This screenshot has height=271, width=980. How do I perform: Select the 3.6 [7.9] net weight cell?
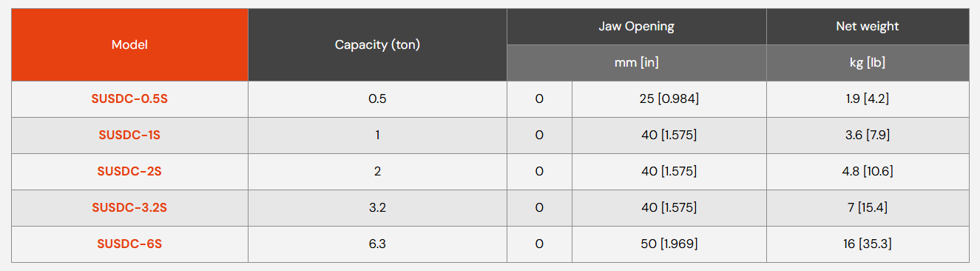click(x=868, y=135)
